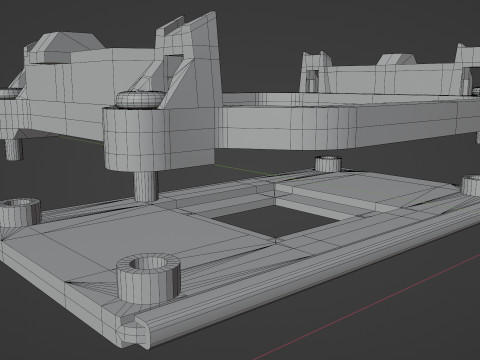Select the small peg under the bracket's far left end
Screen dimensions: 480x360
click(x=14, y=149)
